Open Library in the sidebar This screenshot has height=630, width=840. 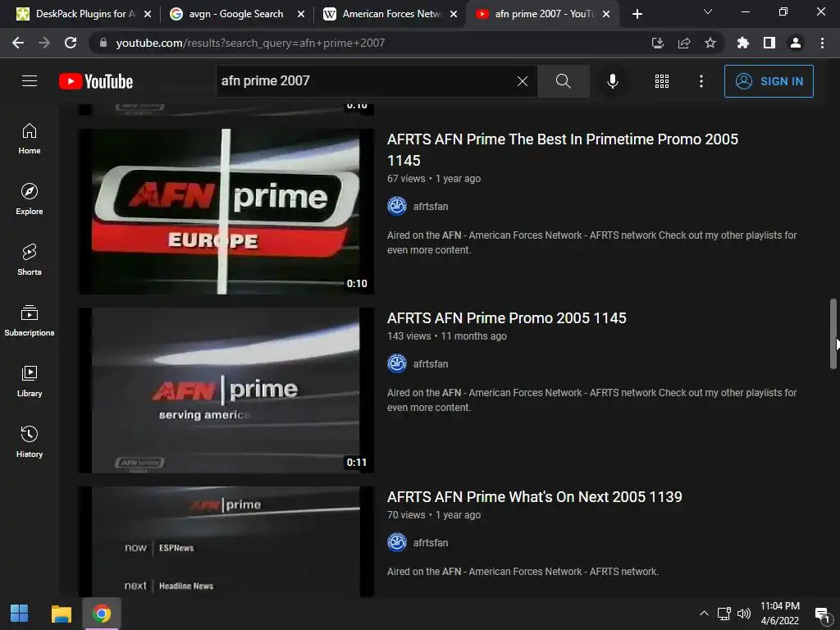[30, 381]
